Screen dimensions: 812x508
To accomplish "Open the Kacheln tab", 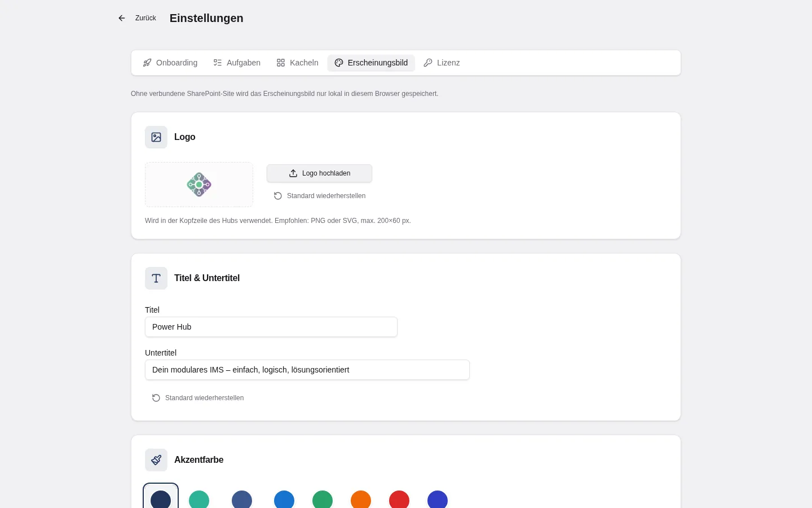I will [x=298, y=63].
